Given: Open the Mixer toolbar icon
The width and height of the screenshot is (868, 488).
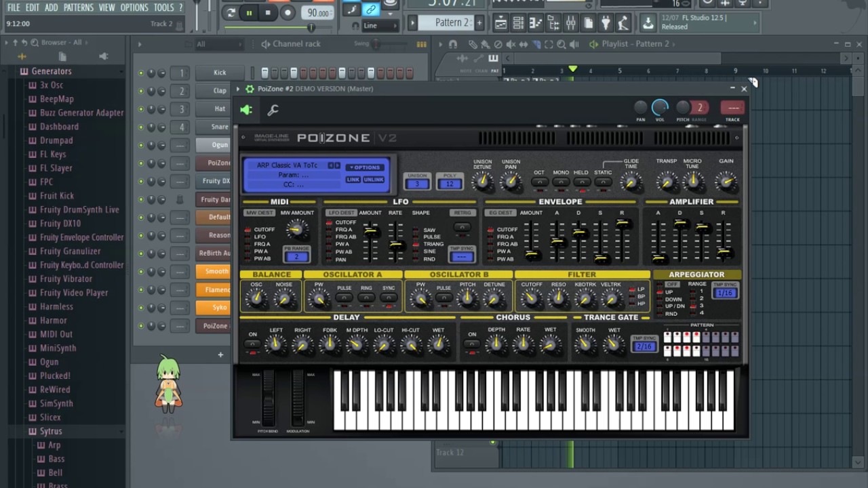Looking at the screenshot, I should [x=570, y=24].
